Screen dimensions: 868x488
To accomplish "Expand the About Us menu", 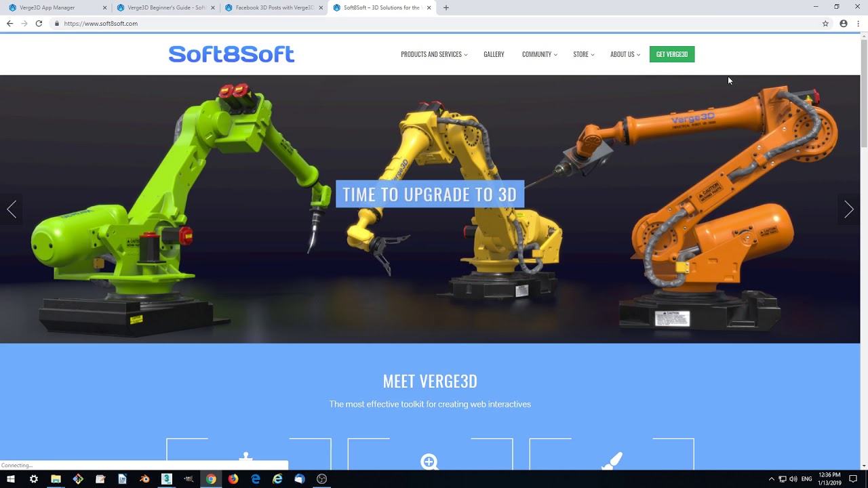I will [625, 54].
